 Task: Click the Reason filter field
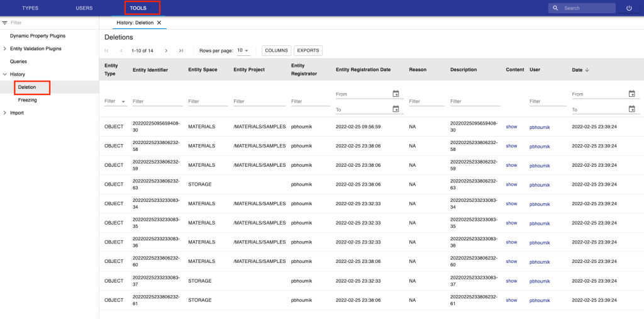(427, 101)
